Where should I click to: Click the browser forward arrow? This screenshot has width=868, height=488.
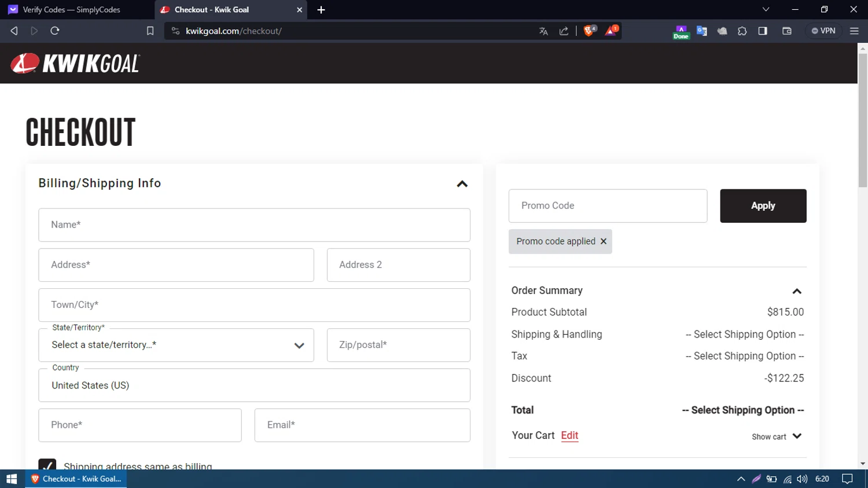(x=34, y=31)
